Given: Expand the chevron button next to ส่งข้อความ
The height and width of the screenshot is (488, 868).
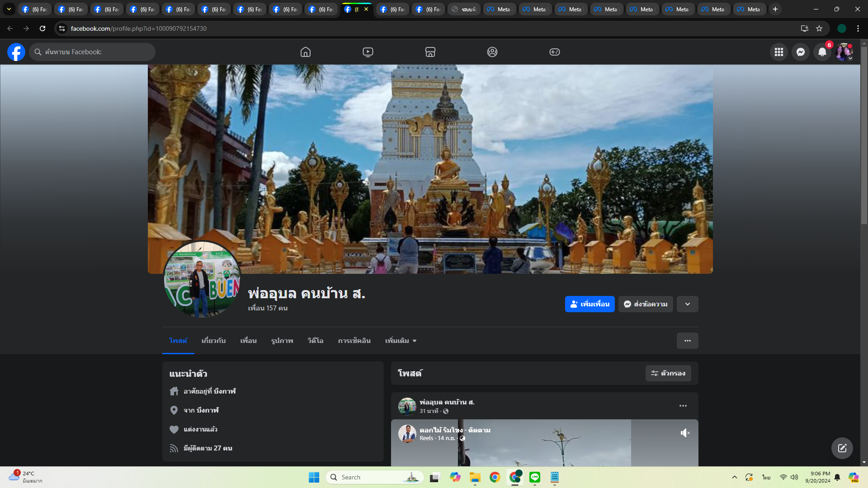Looking at the screenshot, I should (687, 304).
